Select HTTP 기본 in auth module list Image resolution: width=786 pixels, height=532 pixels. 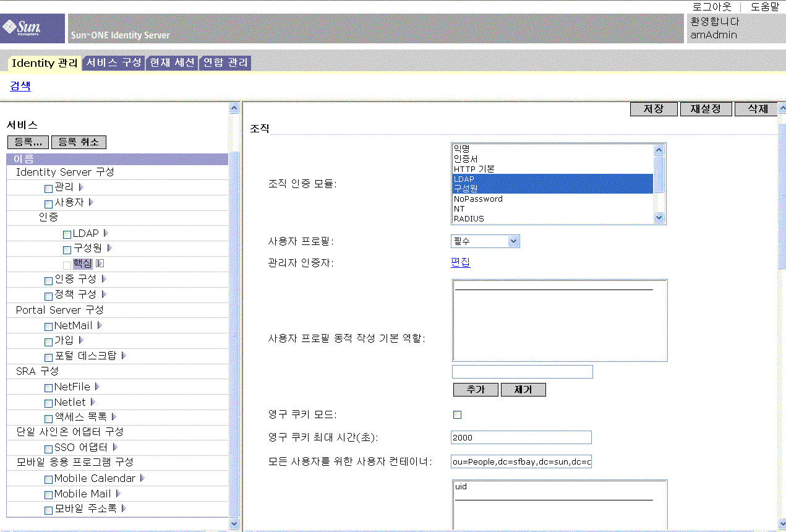click(x=553, y=169)
